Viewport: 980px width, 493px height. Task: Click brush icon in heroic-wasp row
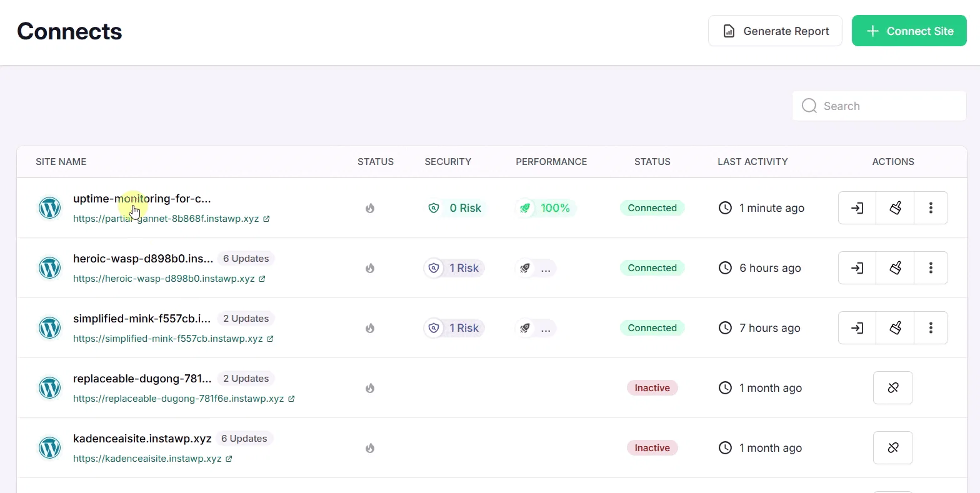(x=895, y=268)
